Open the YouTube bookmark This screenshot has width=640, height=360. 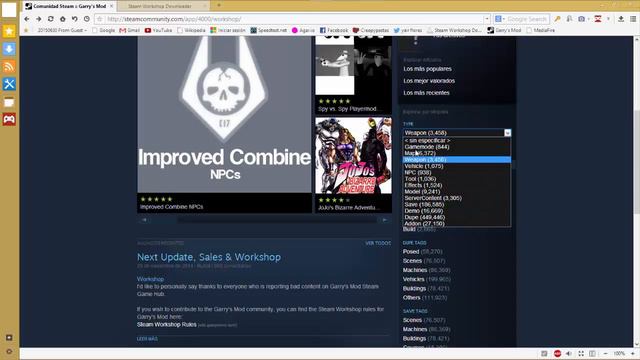pos(158,30)
